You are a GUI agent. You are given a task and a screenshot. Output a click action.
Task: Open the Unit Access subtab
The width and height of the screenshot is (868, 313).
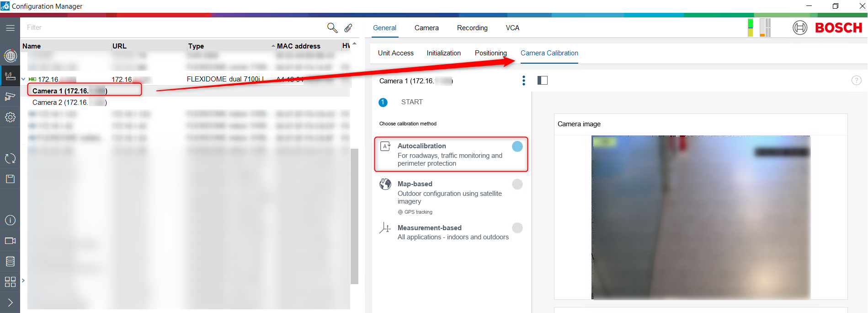point(396,53)
